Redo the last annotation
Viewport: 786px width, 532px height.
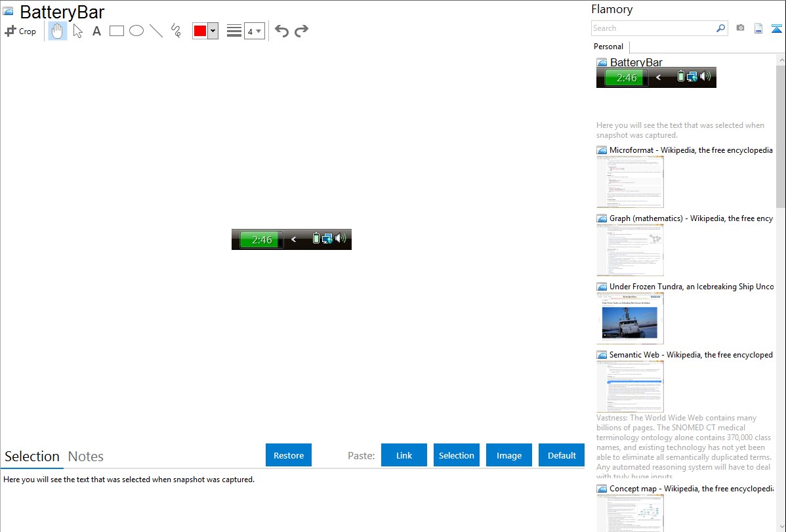[301, 31]
